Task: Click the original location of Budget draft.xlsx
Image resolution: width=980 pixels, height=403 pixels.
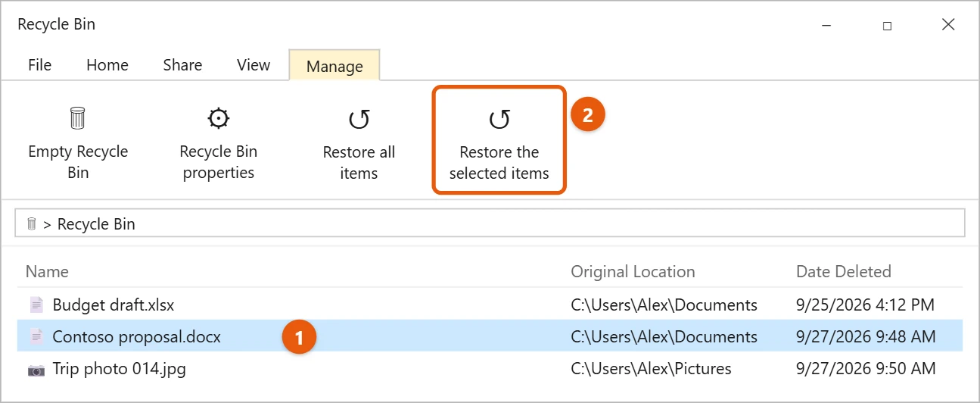Action: click(x=664, y=305)
